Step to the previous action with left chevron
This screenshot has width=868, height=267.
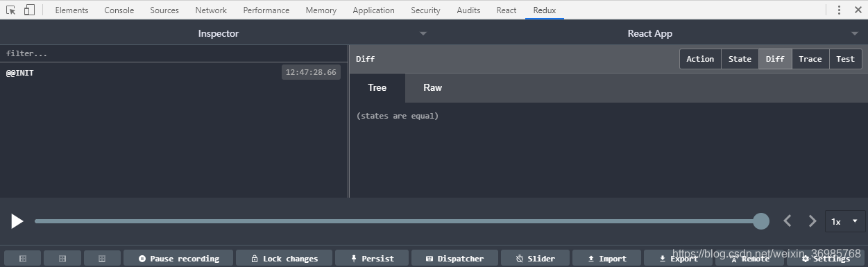(788, 221)
